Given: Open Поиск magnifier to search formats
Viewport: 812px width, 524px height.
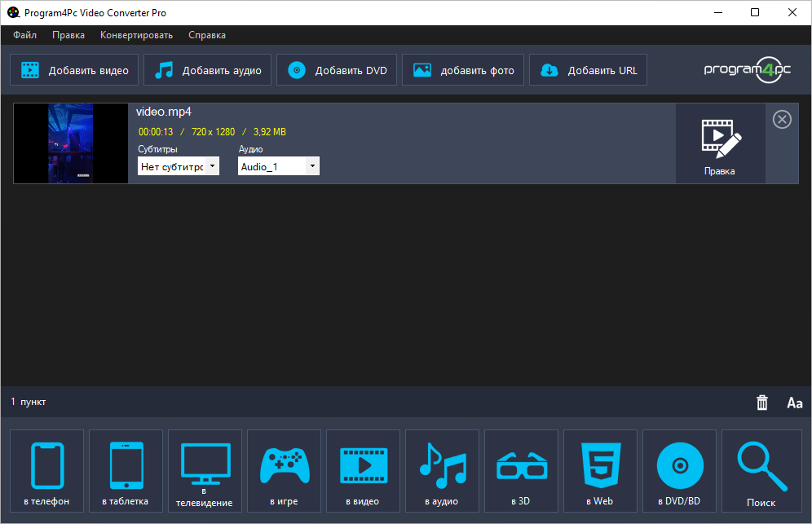Looking at the screenshot, I should (761, 472).
